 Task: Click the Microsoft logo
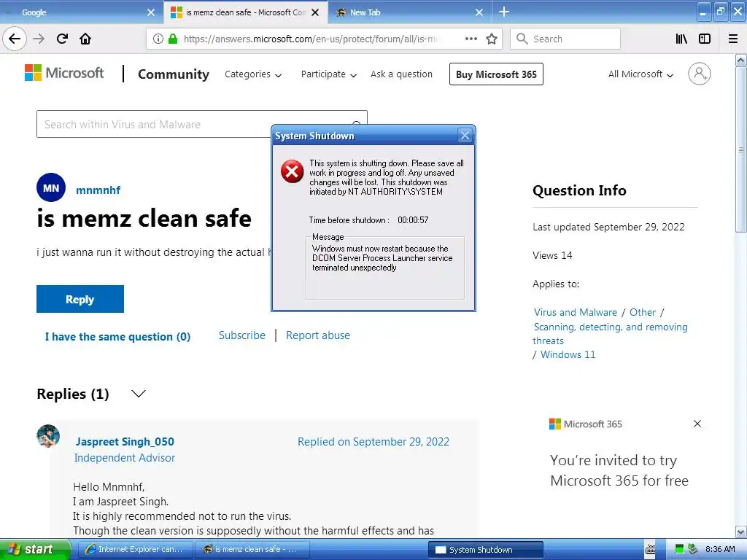pyautogui.click(x=64, y=73)
